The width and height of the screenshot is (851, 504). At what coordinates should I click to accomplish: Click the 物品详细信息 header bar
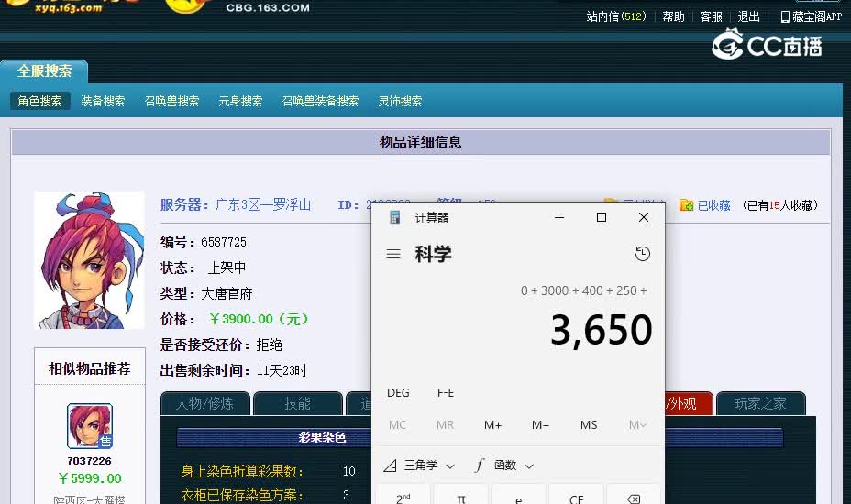pos(421,142)
